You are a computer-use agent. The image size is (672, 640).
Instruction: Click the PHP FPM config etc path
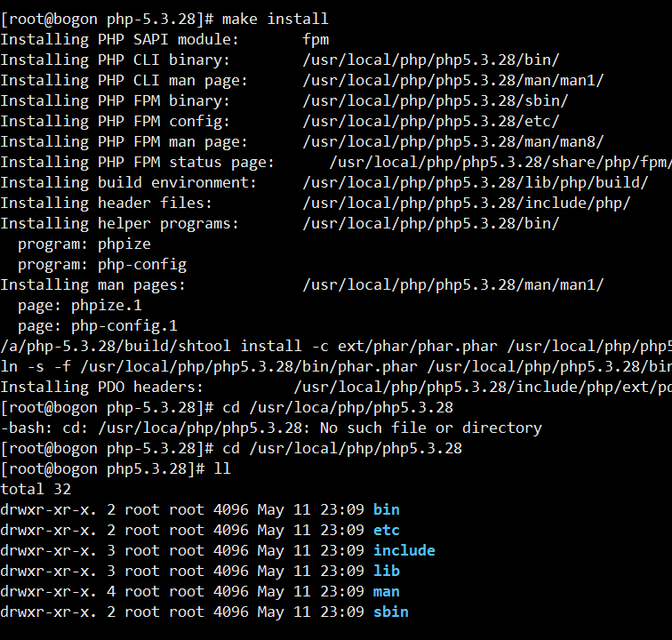point(430,121)
